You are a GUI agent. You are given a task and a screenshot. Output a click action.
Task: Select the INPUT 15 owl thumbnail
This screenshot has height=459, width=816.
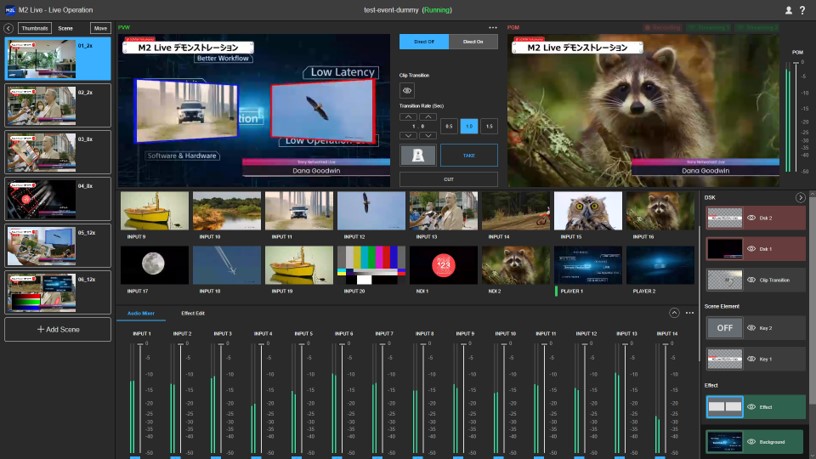pyautogui.click(x=588, y=212)
